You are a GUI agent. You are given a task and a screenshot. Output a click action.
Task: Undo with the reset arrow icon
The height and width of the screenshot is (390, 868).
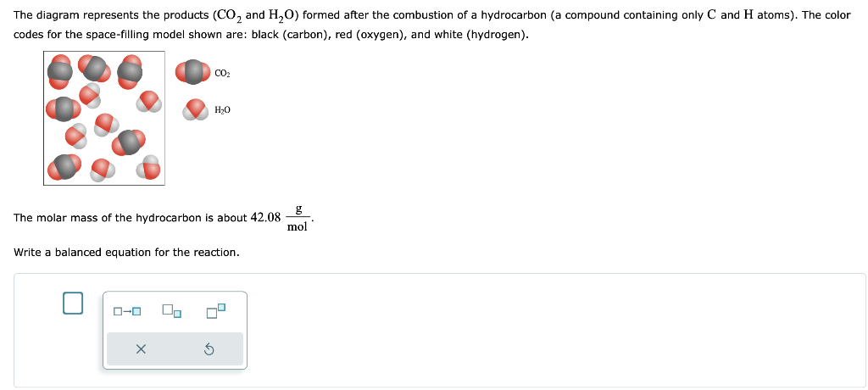pyautogui.click(x=209, y=349)
